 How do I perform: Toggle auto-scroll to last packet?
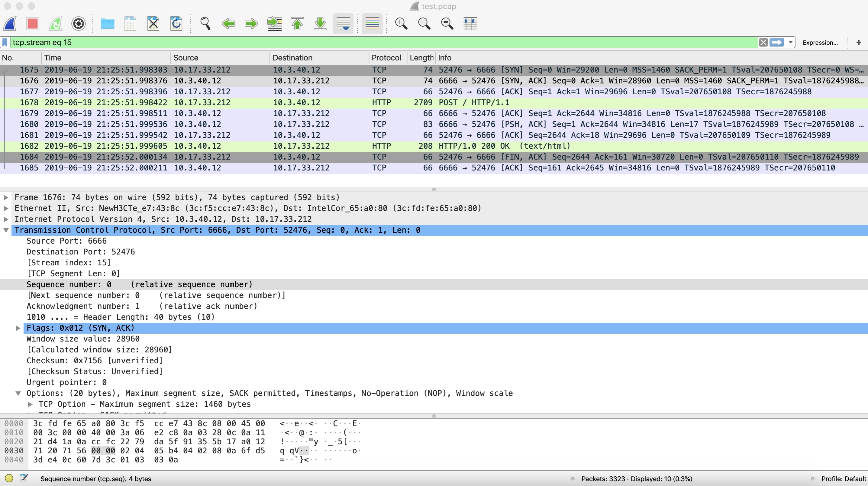coord(343,24)
